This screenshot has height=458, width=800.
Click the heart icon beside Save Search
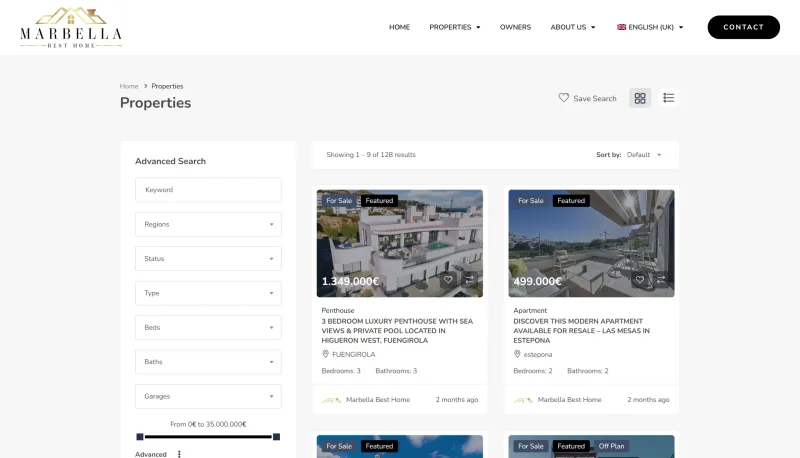(x=563, y=97)
